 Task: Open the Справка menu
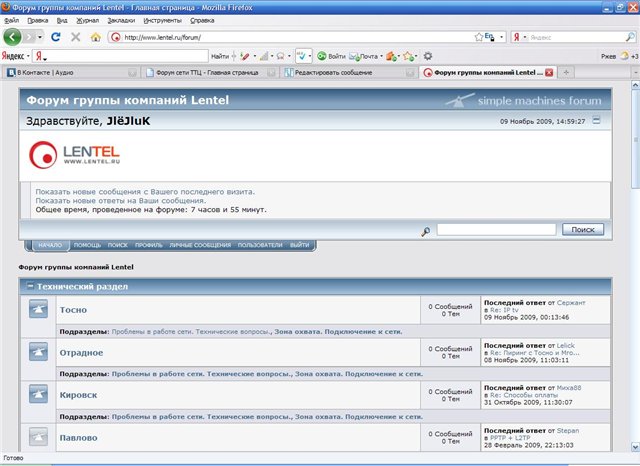202,20
